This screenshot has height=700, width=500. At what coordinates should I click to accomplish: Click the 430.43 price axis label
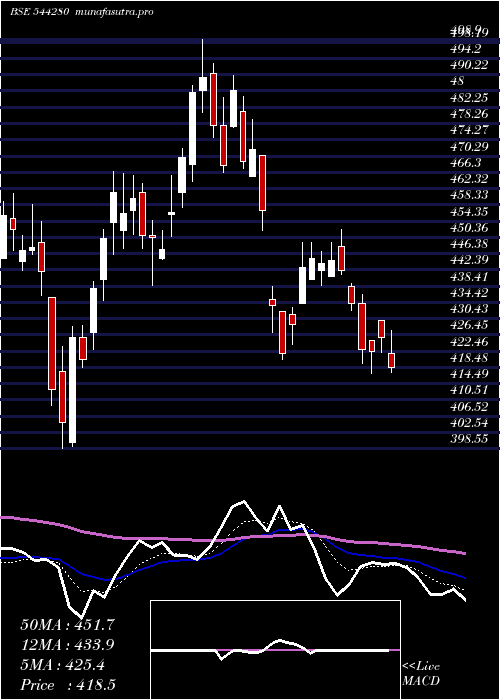pos(469,308)
